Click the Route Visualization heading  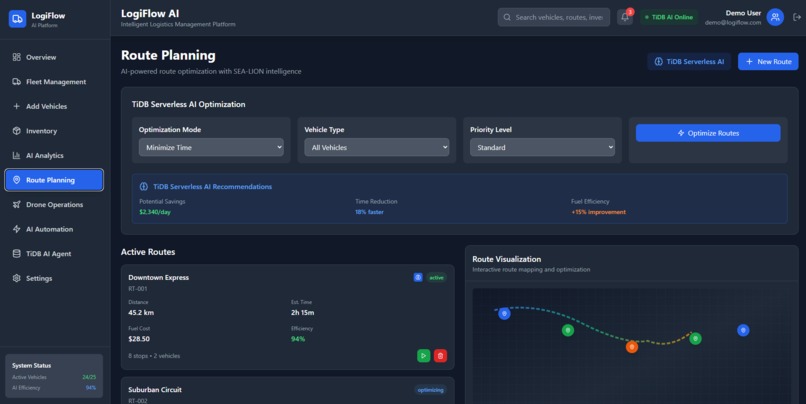coord(506,259)
